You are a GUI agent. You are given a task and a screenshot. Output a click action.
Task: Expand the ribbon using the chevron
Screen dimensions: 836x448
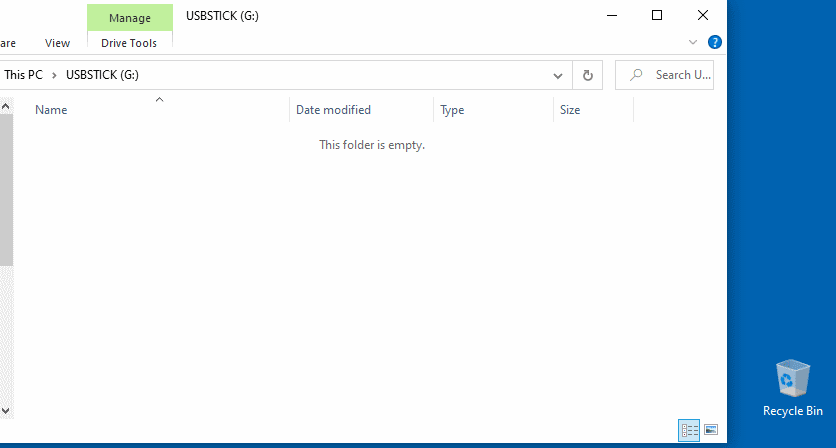click(694, 42)
